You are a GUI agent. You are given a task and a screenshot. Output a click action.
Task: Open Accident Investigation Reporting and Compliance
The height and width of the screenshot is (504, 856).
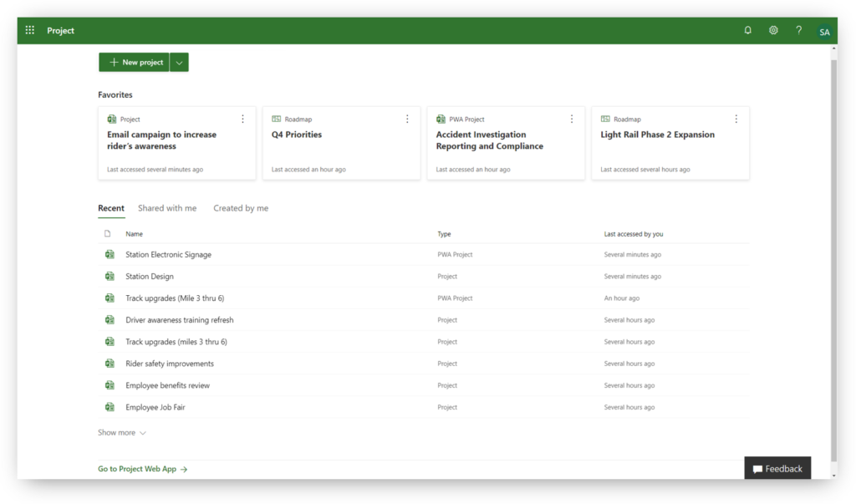tap(506, 143)
